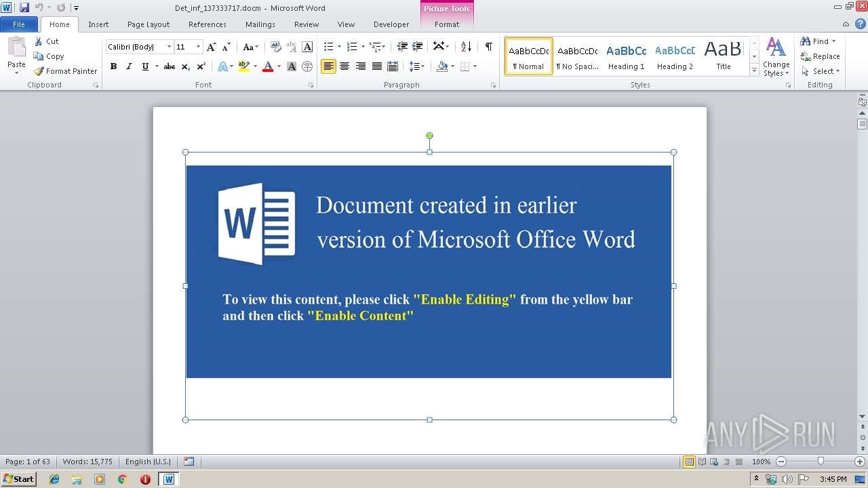Viewport: 868px width, 488px height.
Task: Click the vertical scrollbar down arrow
Action: 863,416
